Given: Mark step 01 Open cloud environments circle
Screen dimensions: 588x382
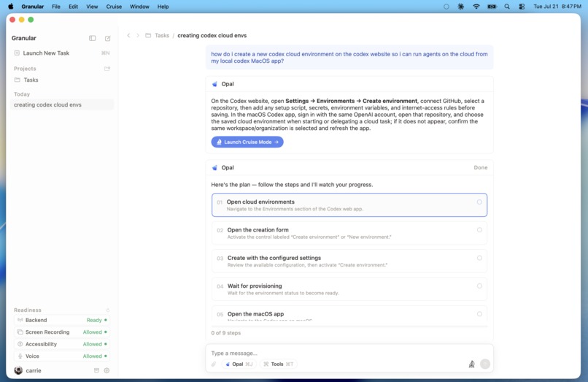Looking at the screenshot, I should 479,202.
